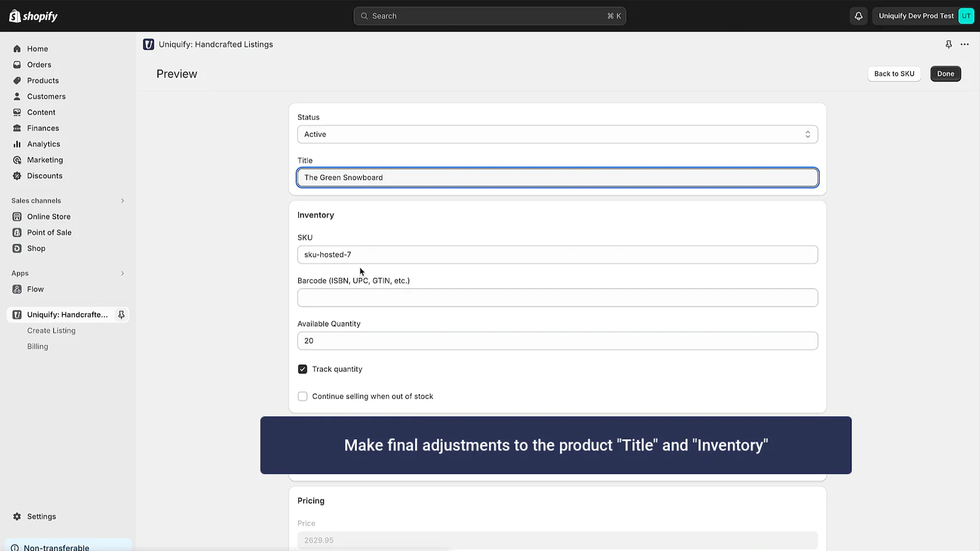980x551 pixels.
Task: Open the Status dropdown set to Active
Action: tap(557, 134)
